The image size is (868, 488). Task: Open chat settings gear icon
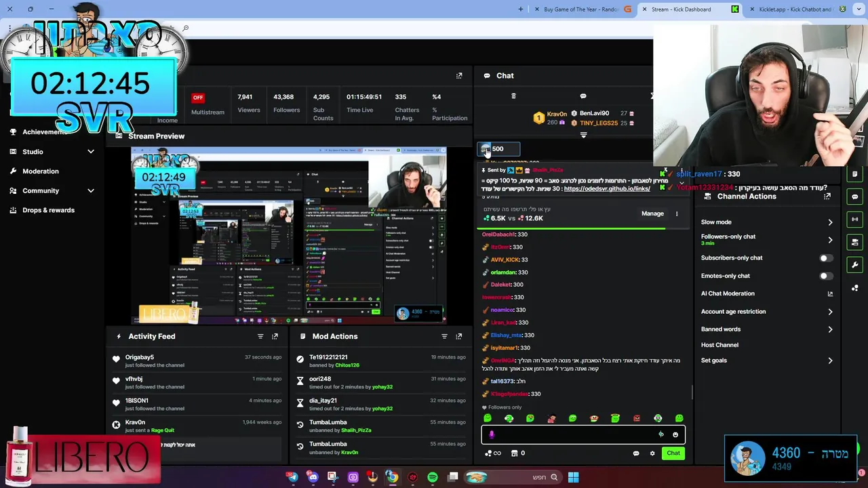(x=652, y=453)
